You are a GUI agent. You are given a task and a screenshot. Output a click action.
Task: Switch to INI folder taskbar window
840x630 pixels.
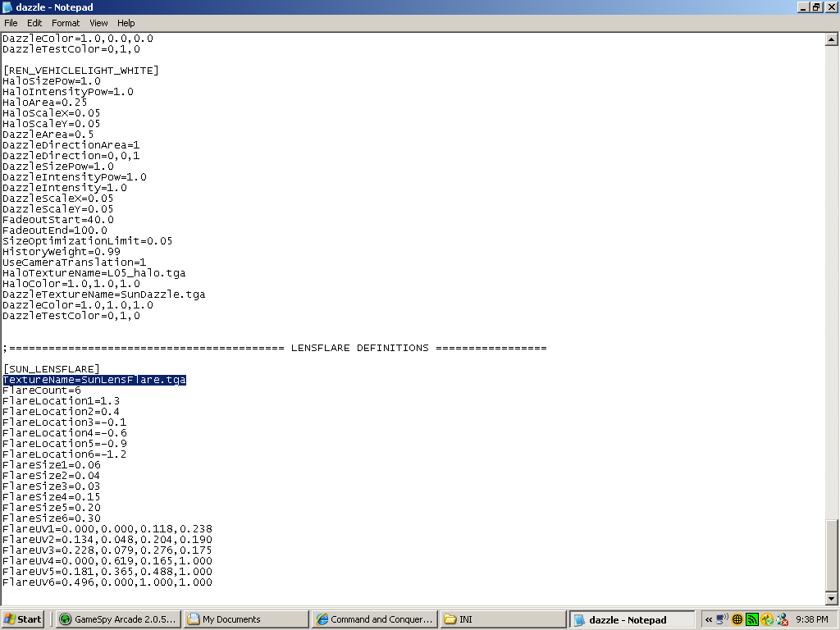pyautogui.click(x=503, y=619)
